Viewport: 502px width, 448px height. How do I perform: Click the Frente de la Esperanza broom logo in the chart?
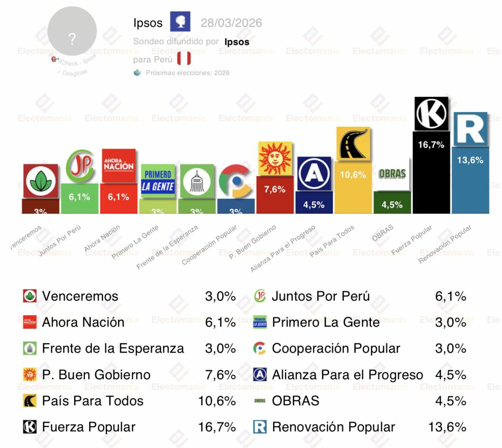(197, 181)
